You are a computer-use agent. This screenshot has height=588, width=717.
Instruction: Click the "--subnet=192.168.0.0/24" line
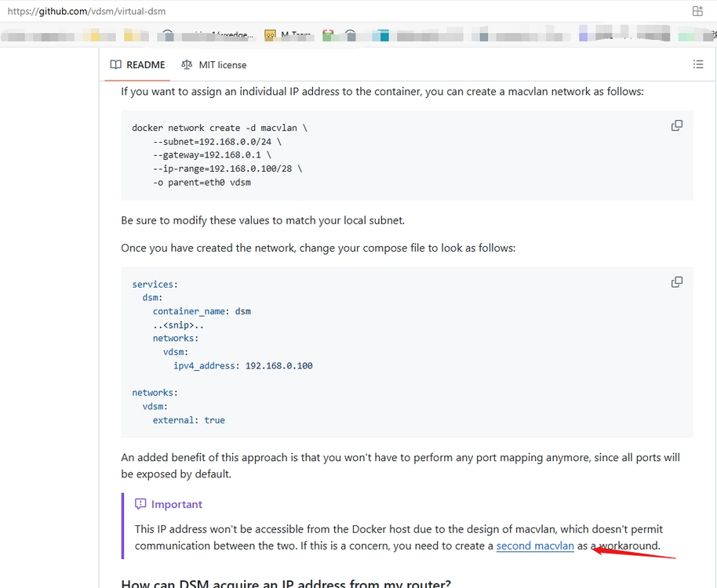217,142
